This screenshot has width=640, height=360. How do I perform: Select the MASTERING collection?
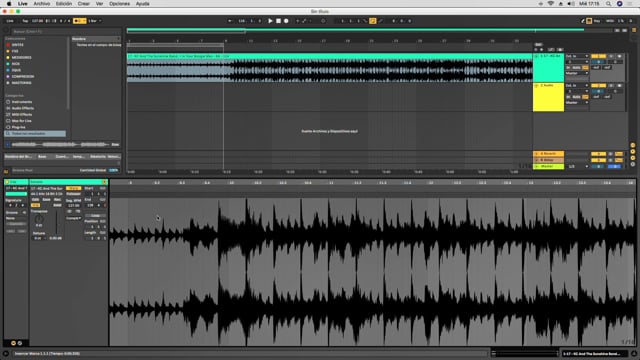(x=22, y=83)
